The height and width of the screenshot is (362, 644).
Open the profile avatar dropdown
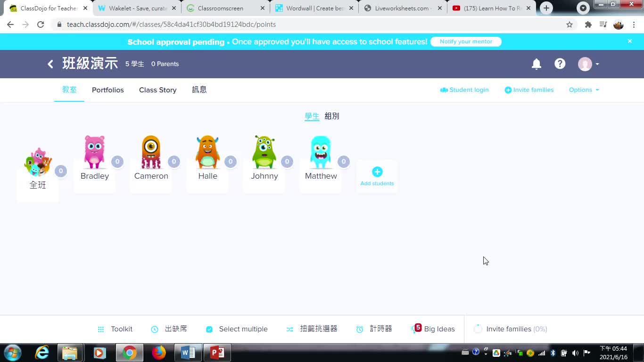click(588, 64)
